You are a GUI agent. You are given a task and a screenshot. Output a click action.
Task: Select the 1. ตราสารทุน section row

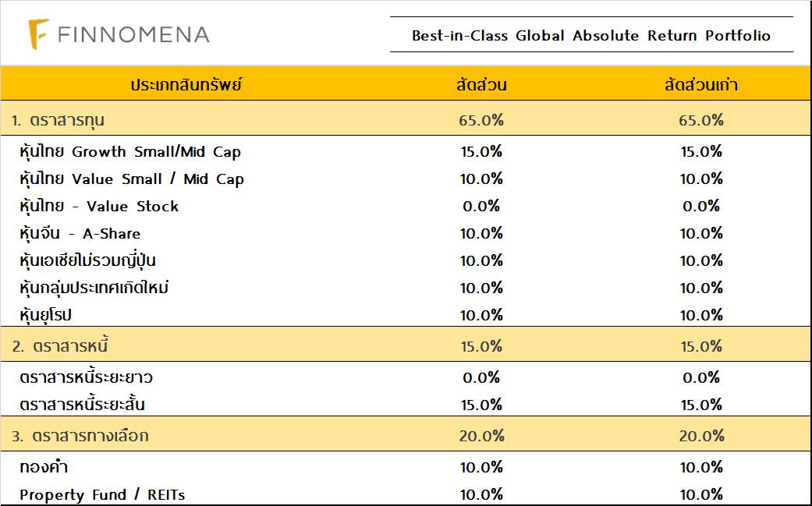pyautogui.click(x=59, y=120)
